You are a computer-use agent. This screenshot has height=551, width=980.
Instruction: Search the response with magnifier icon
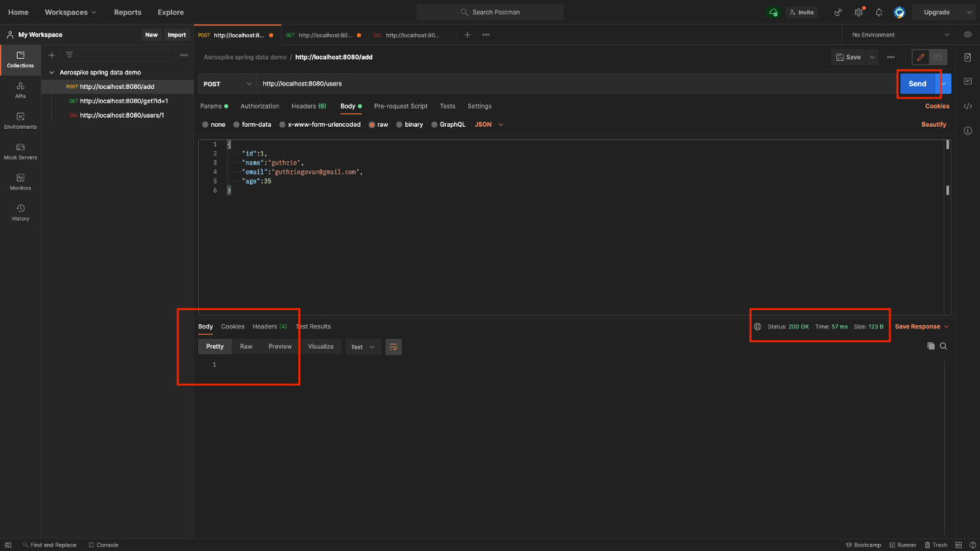(944, 346)
